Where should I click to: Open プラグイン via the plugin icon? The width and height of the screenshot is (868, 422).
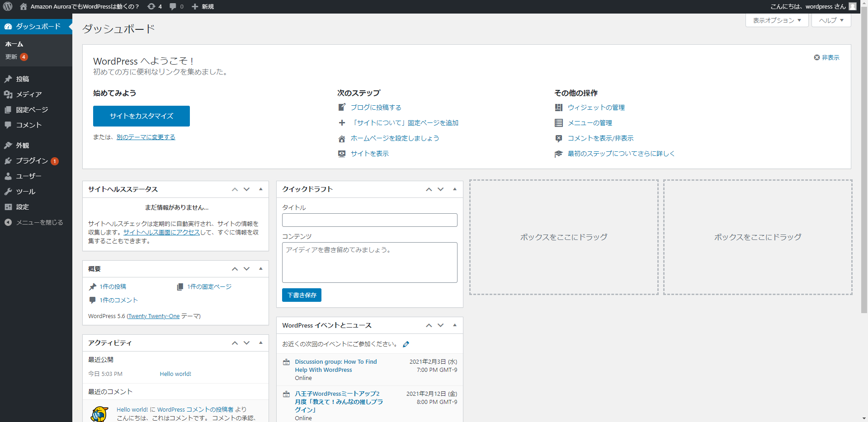(x=8, y=161)
